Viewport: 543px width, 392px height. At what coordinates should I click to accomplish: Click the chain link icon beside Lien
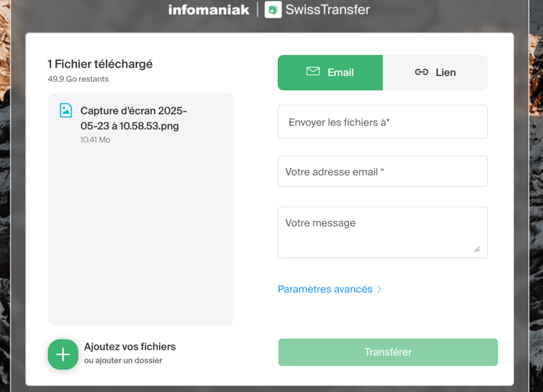pyautogui.click(x=421, y=72)
